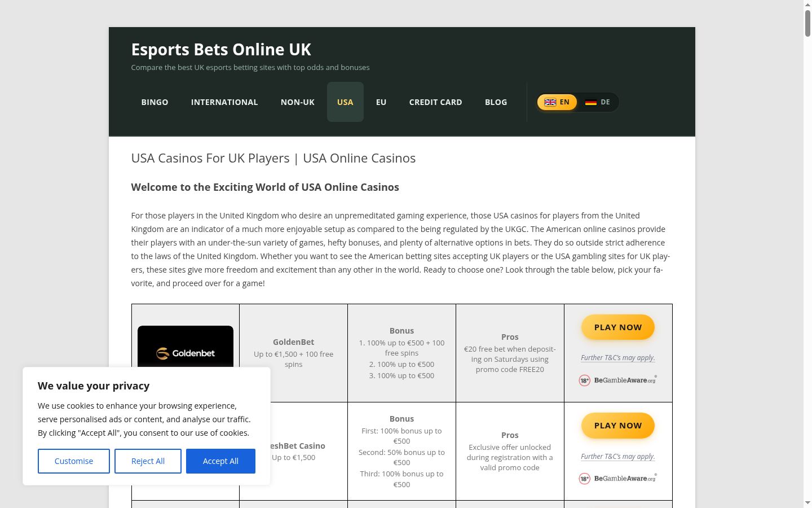Image resolution: width=812 pixels, height=508 pixels.
Task: Click BeGambleAware logo in GoldenBet row
Action: click(x=625, y=380)
